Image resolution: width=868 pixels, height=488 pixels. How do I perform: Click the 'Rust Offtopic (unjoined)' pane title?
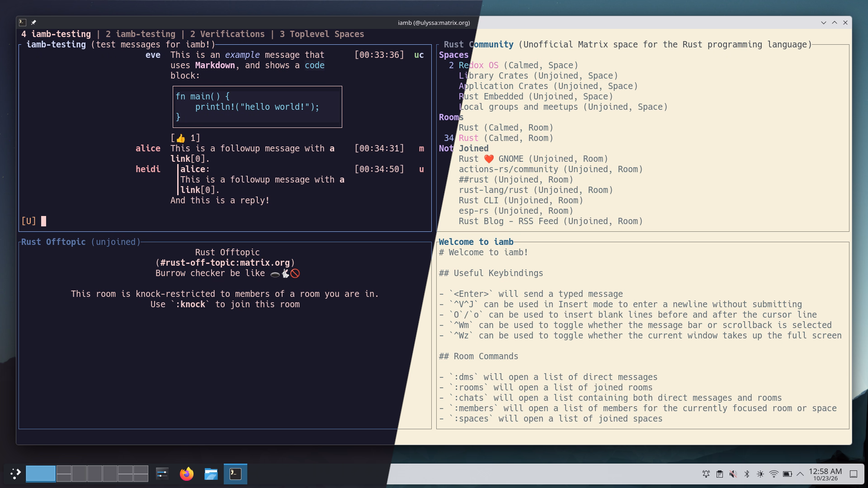click(81, 242)
